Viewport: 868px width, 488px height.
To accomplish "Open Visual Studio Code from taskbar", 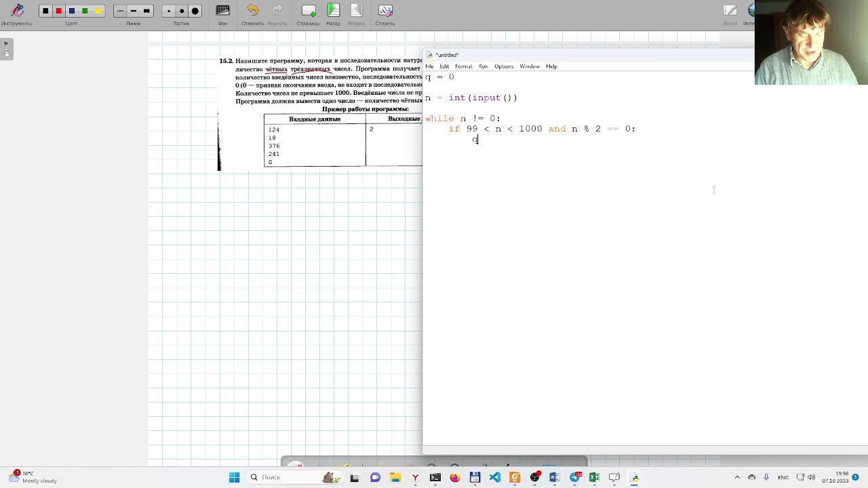I will [x=495, y=477].
